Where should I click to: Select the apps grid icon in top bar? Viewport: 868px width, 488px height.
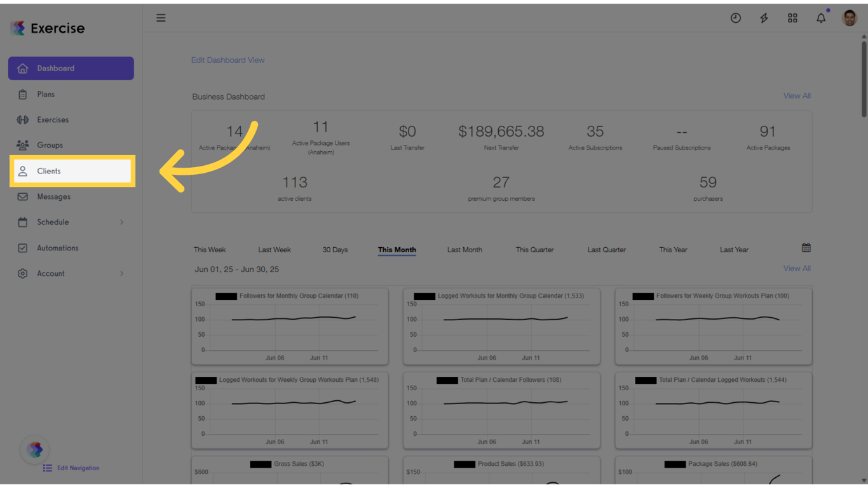(792, 18)
